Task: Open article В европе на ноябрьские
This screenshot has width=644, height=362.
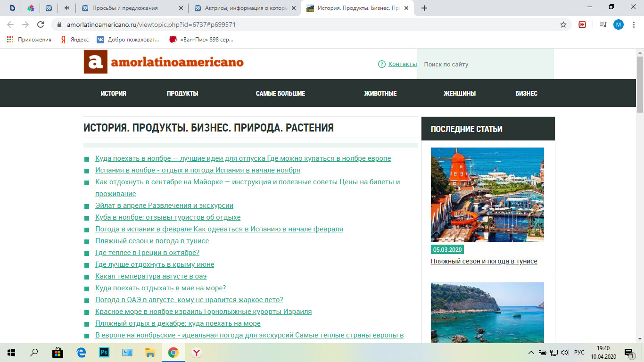Action: 249,335
